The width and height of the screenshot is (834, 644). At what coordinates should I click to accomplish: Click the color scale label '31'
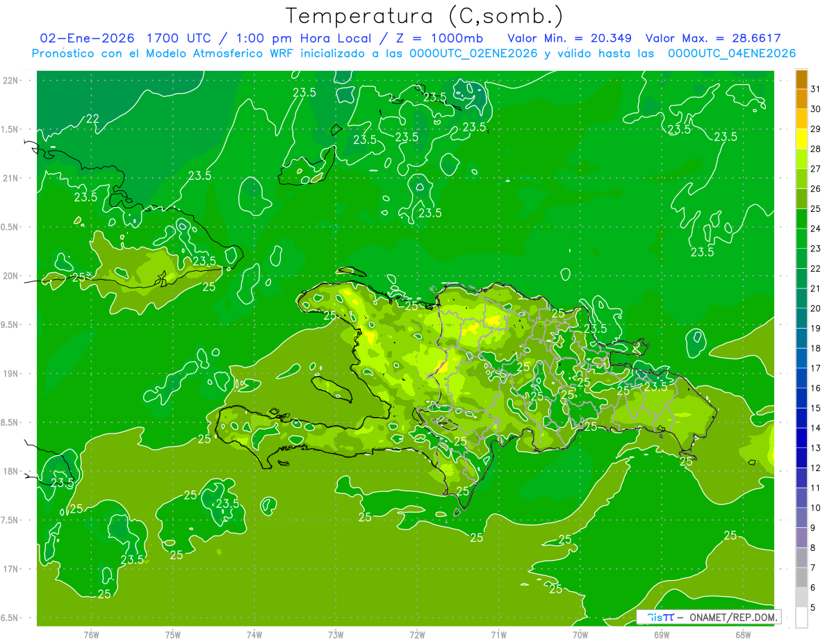(x=816, y=89)
